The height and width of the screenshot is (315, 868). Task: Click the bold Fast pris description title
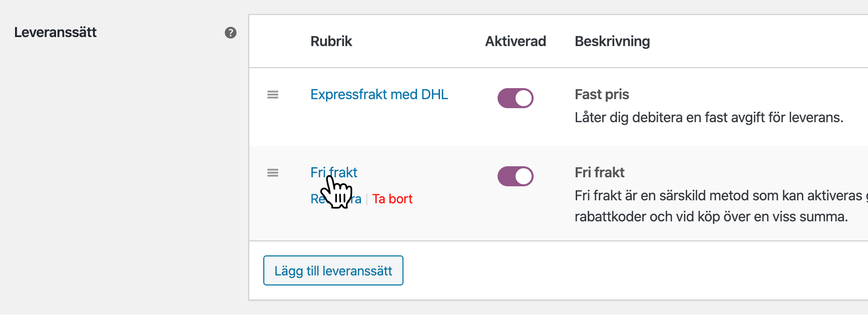[602, 95]
